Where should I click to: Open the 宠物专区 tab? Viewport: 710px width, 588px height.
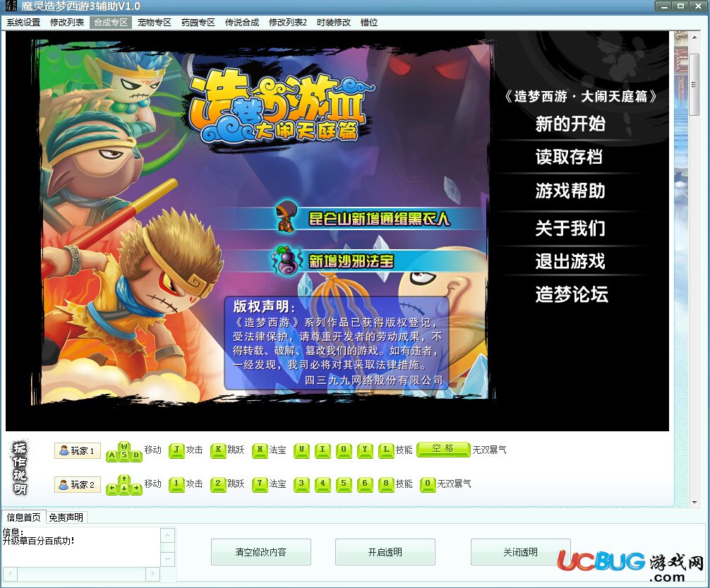click(155, 22)
